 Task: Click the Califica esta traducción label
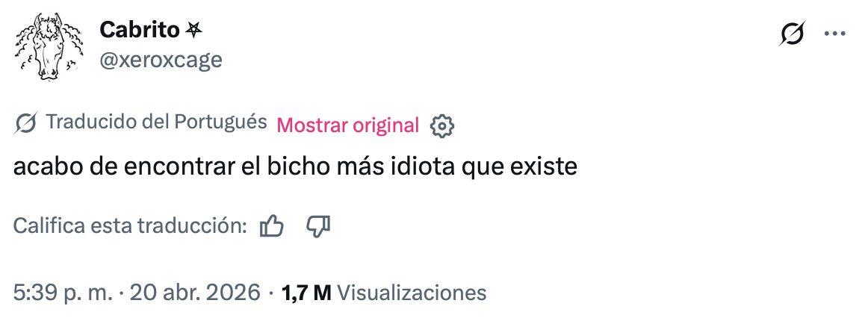click(130, 225)
